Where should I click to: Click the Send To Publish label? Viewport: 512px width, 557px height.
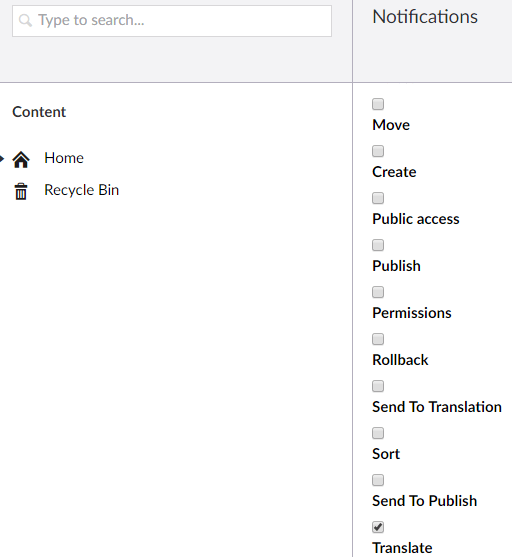coord(424,501)
